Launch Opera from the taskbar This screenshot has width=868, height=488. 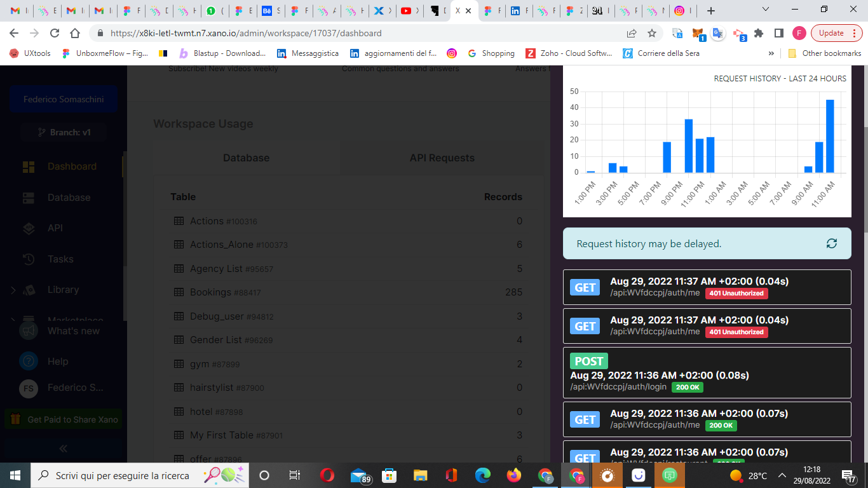(327, 475)
